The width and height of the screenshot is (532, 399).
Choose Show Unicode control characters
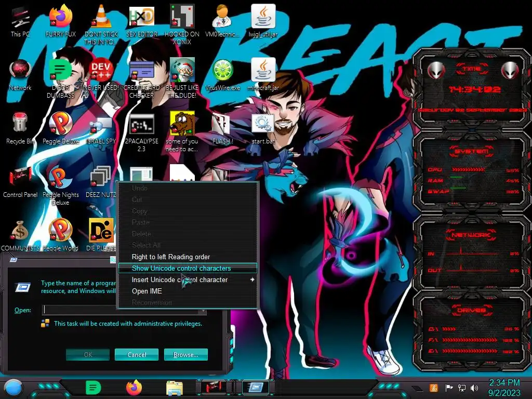188,268
